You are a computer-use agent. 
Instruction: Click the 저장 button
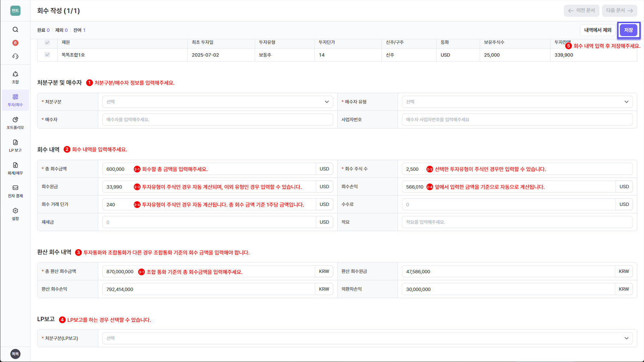[628, 30]
